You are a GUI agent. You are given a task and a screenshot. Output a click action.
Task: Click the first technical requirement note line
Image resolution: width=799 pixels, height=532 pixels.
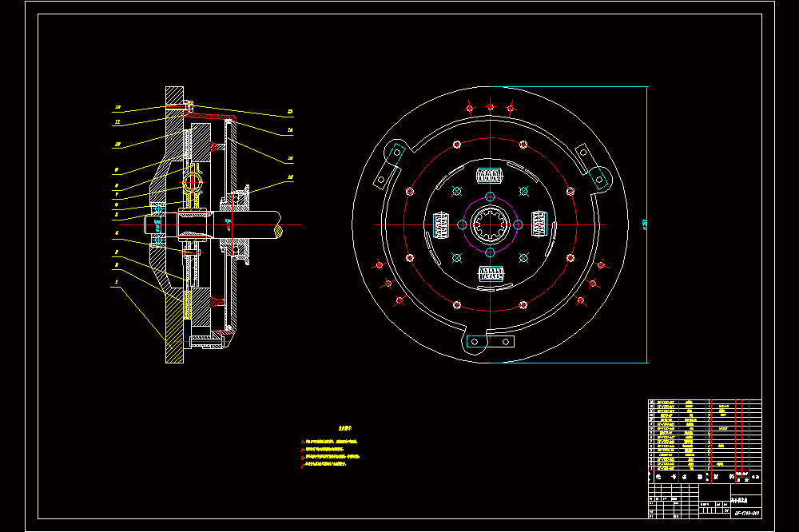click(330, 442)
